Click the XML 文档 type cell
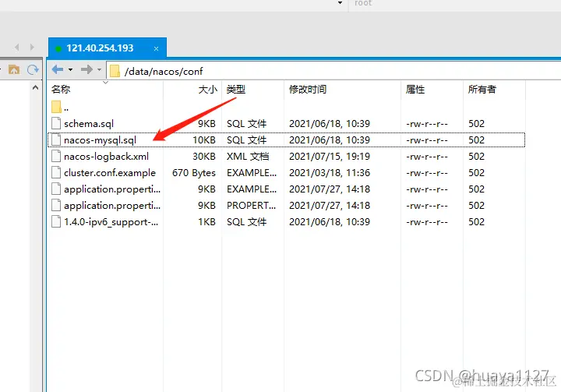 (x=248, y=157)
